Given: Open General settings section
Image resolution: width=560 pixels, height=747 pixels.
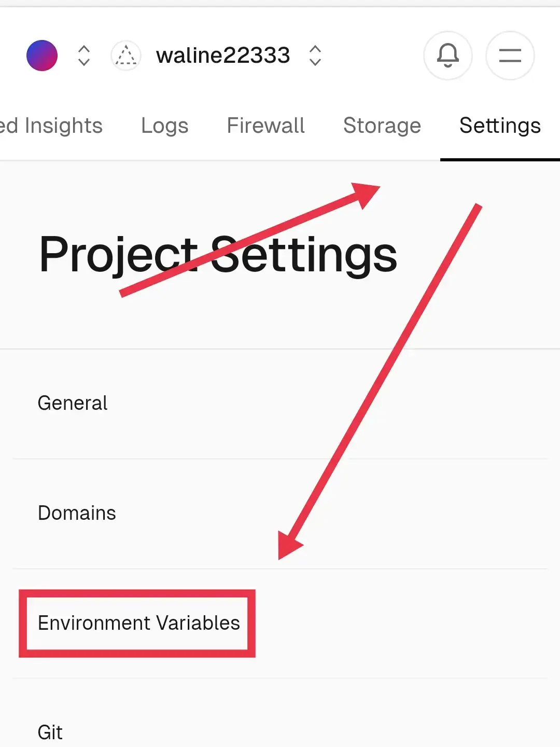Looking at the screenshot, I should tap(280, 404).
